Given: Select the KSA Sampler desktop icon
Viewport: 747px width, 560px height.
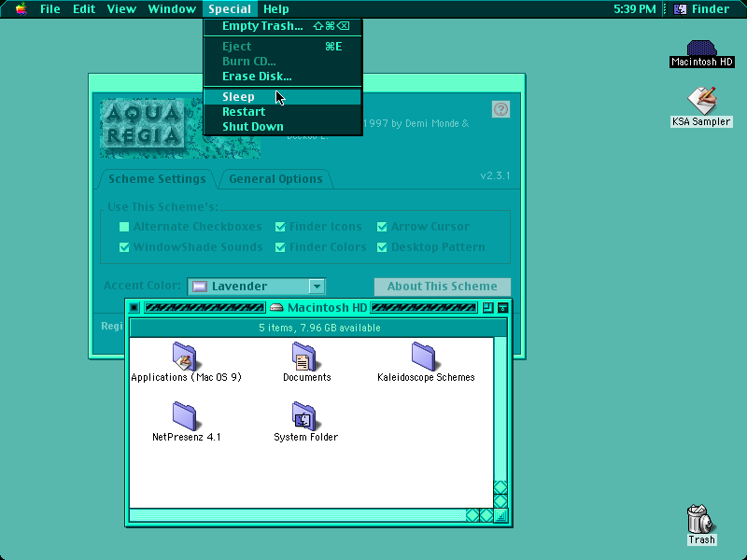Looking at the screenshot, I should tap(701, 100).
